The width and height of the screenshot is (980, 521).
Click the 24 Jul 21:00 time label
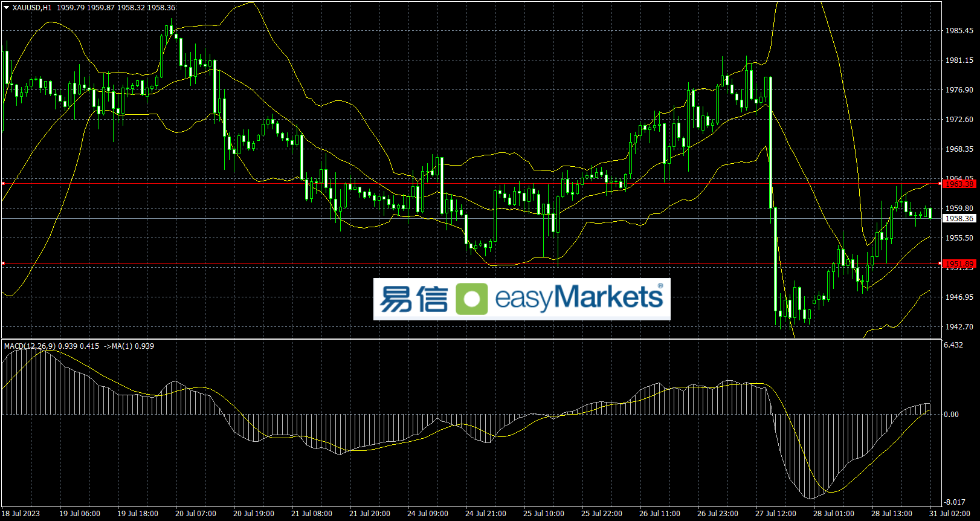pyautogui.click(x=486, y=514)
